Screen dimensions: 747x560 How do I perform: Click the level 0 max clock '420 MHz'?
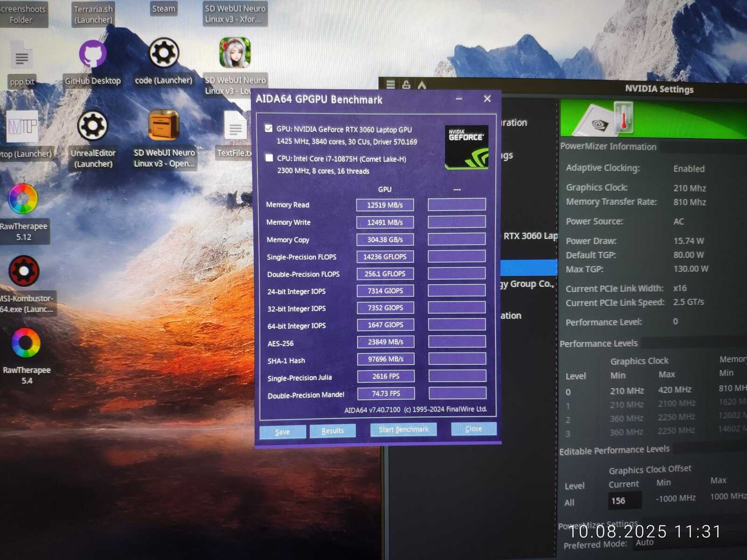[675, 390]
